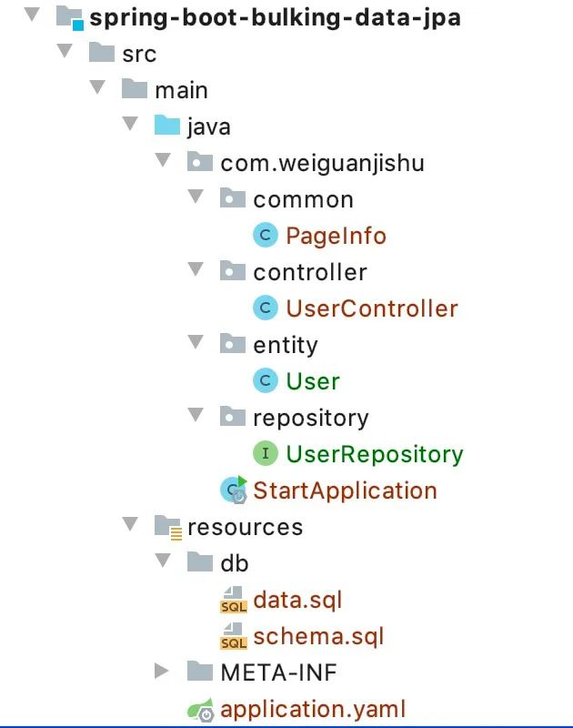Click the UserController class icon

[x=266, y=308]
